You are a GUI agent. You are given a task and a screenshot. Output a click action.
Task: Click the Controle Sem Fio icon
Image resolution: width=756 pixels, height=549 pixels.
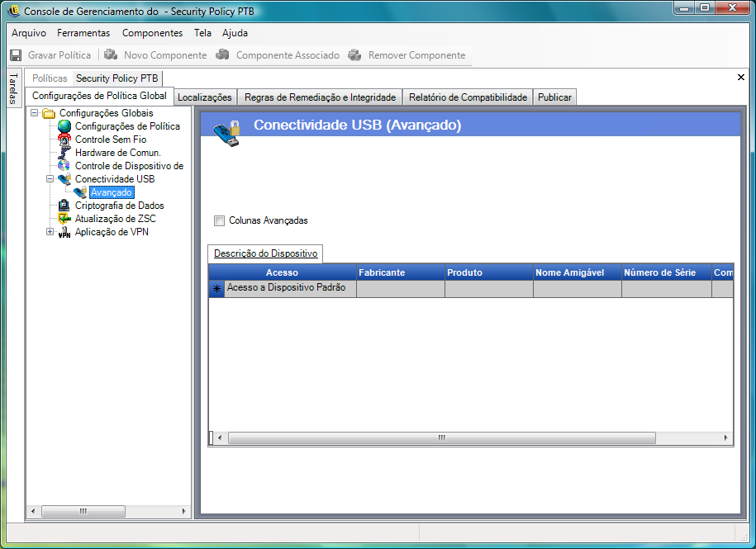click(x=64, y=140)
